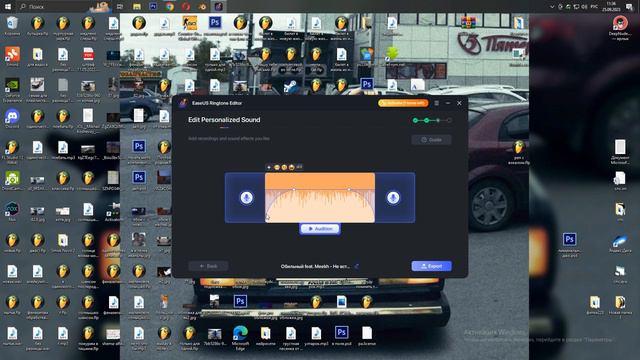Click the step progress indicator

point(432,120)
